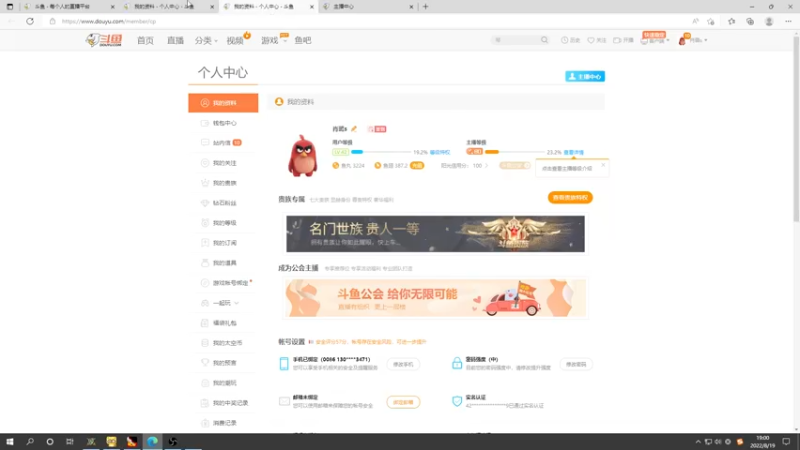
Task: Open 我的竞猜 sidebar item
Action: pos(223,383)
